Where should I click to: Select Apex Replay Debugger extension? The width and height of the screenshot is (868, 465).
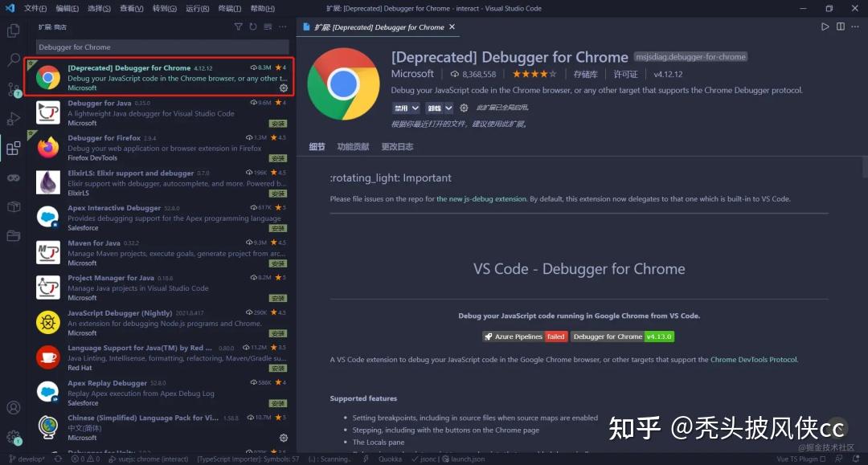(161, 393)
